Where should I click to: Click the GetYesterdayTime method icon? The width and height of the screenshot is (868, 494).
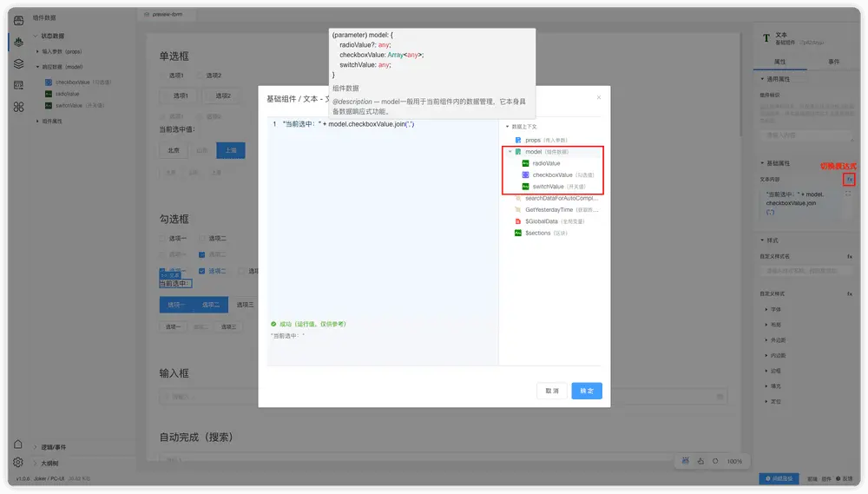pyautogui.click(x=517, y=210)
